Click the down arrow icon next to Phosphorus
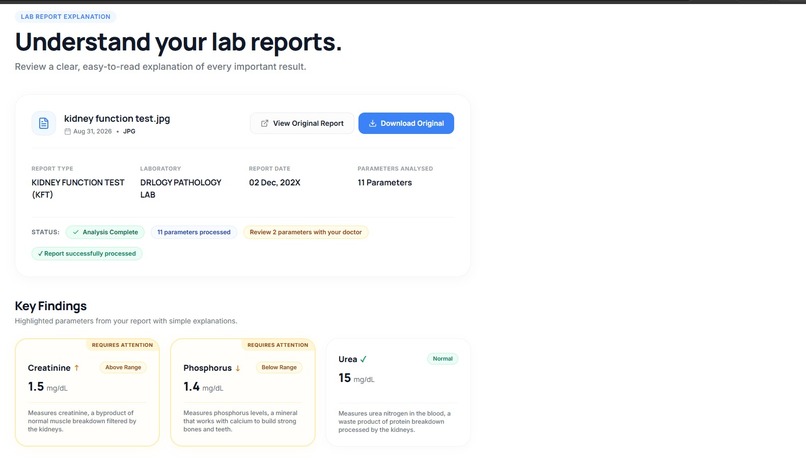Viewport: 806px width, 466px height. [x=237, y=368]
